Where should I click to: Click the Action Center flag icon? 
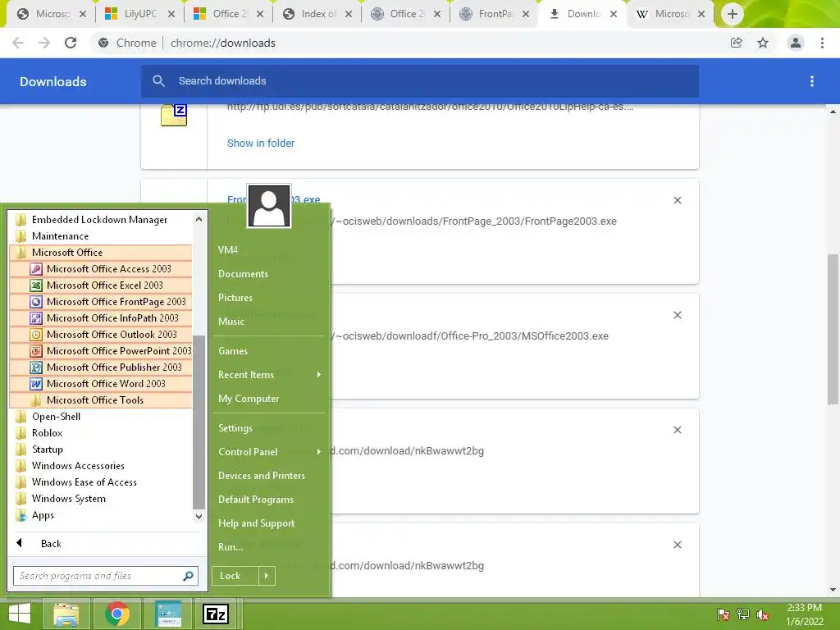click(x=724, y=614)
